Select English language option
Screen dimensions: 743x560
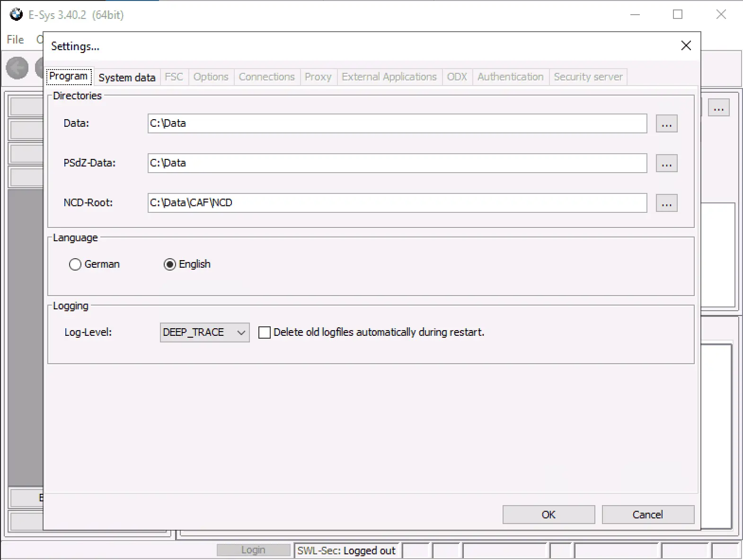tap(187, 264)
